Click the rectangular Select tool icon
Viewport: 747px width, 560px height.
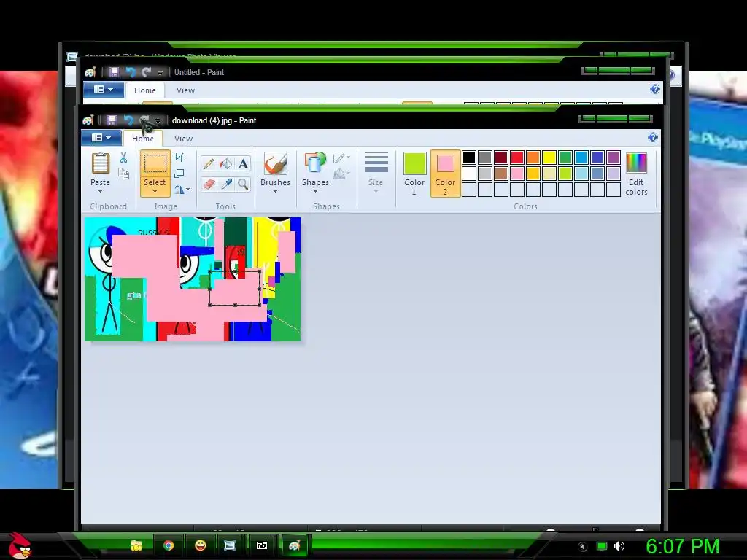pyautogui.click(x=155, y=163)
